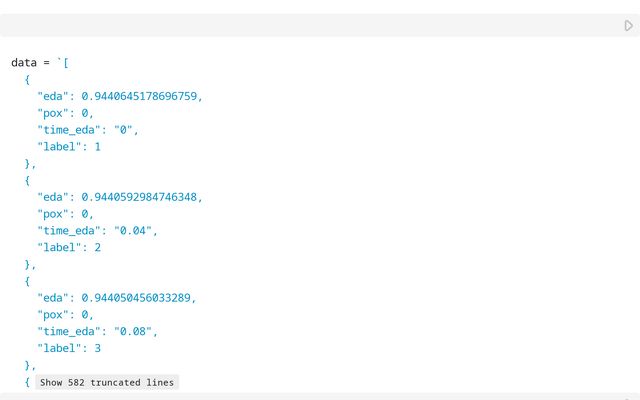Click inside the empty gray cell editor
Image resolution: width=640 pixels, height=400 pixels.
(x=300, y=26)
